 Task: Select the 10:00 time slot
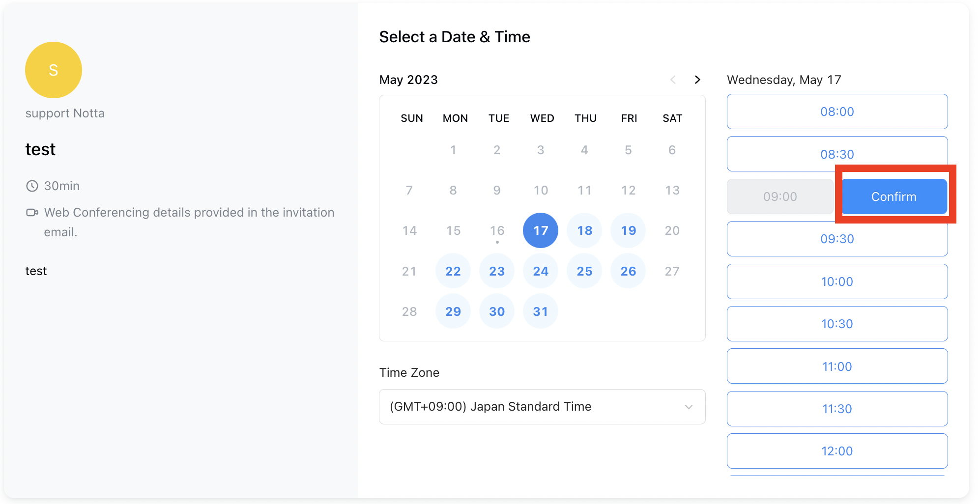pos(837,281)
